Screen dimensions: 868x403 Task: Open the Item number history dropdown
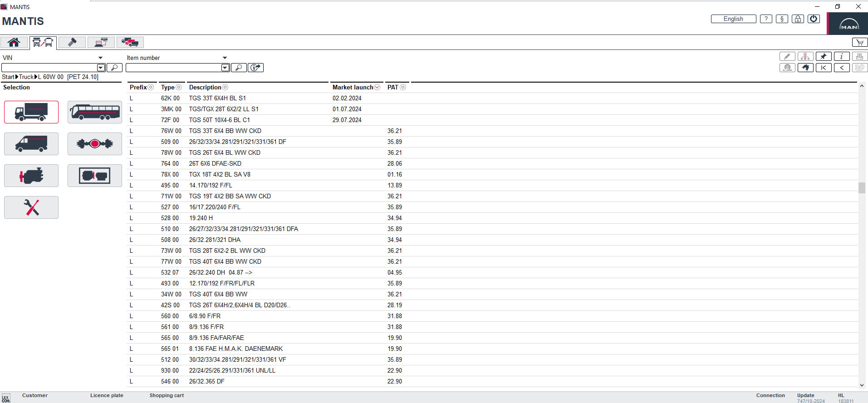(225, 68)
